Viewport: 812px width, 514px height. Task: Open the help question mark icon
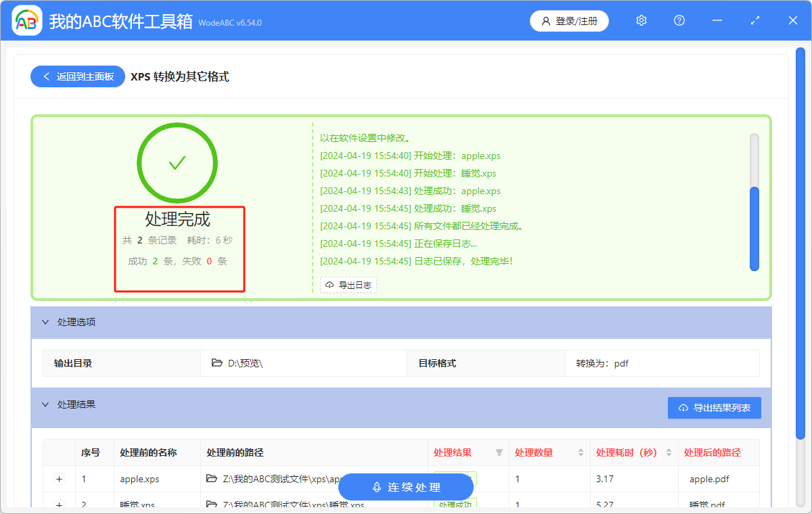tap(679, 20)
